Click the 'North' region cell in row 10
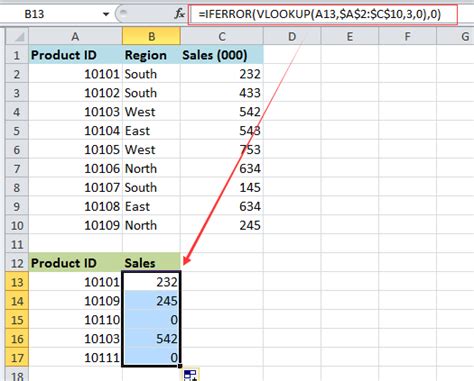This screenshot has height=381, width=474. pyautogui.click(x=151, y=225)
